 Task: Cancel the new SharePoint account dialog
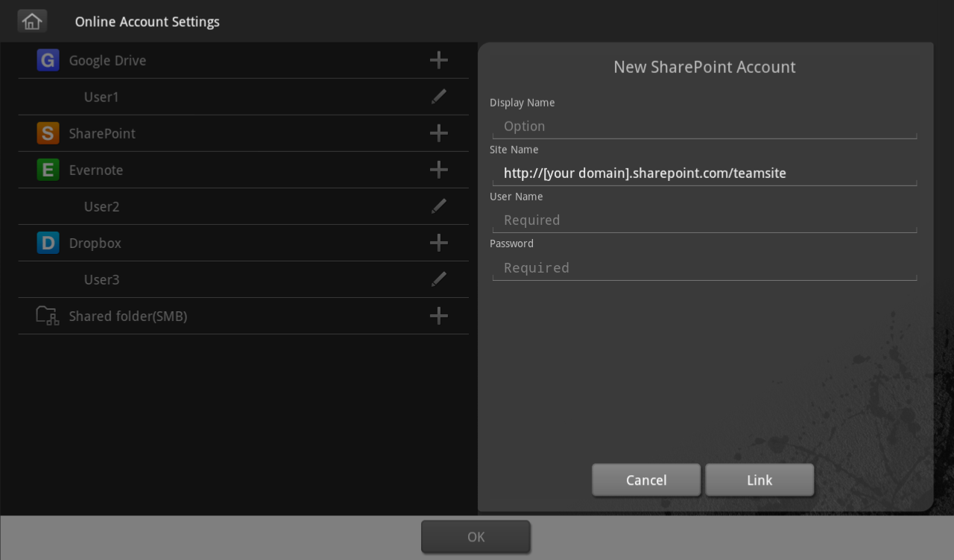(646, 480)
